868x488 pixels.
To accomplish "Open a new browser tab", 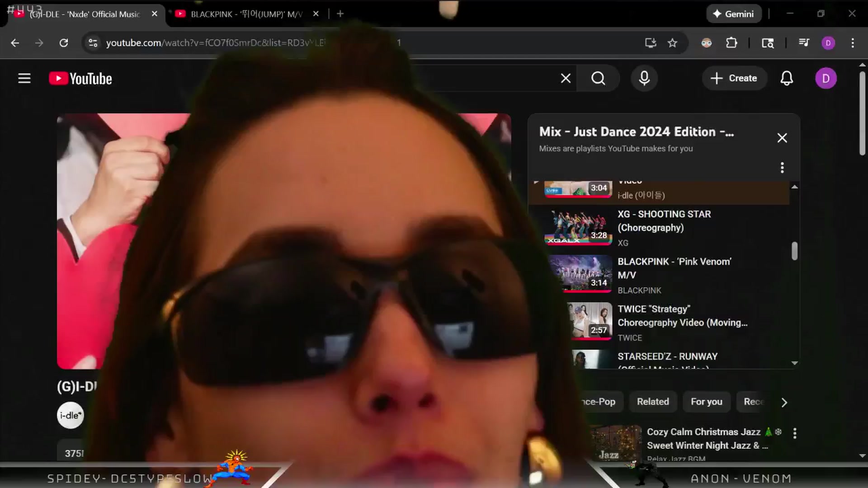I will [x=340, y=14].
